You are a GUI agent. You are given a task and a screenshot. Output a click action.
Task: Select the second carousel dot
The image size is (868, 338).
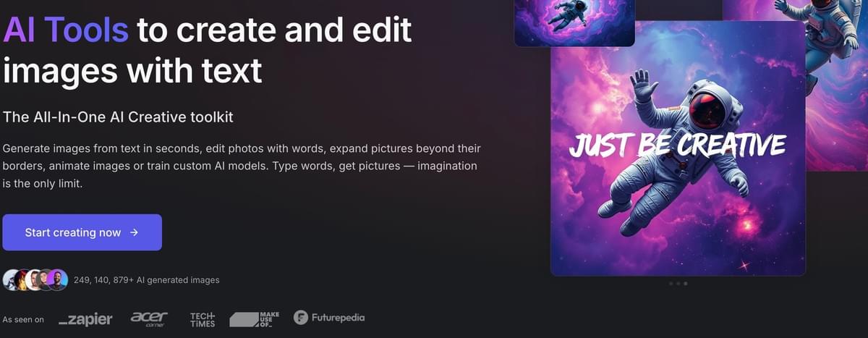point(678,284)
